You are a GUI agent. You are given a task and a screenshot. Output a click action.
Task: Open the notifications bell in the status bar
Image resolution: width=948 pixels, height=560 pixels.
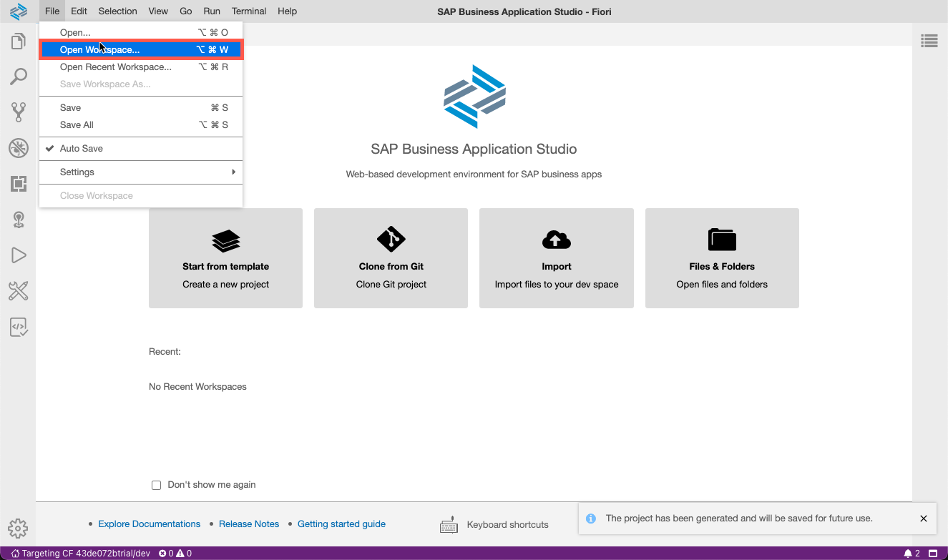(x=912, y=554)
